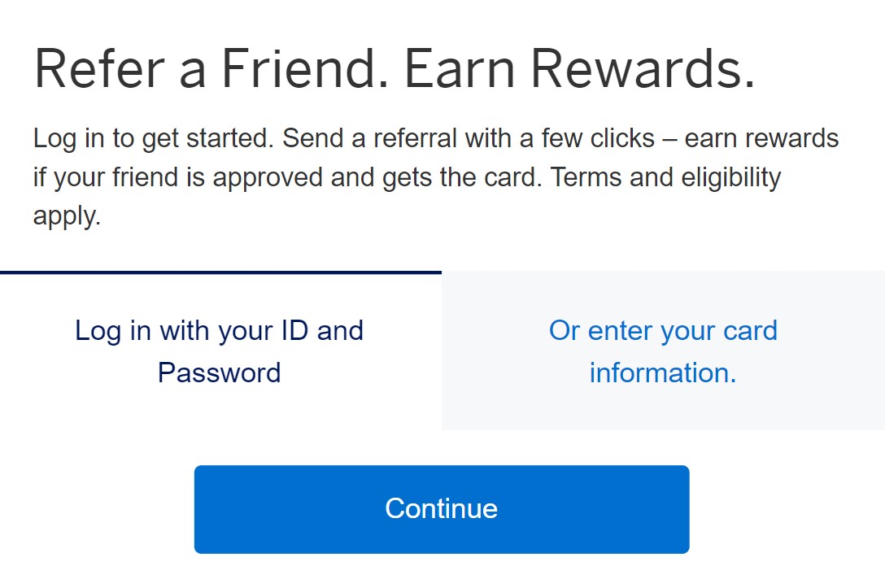The width and height of the screenshot is (885, 588).
Task: Click the referral terms description paragraph
Action: coord(435,176)
